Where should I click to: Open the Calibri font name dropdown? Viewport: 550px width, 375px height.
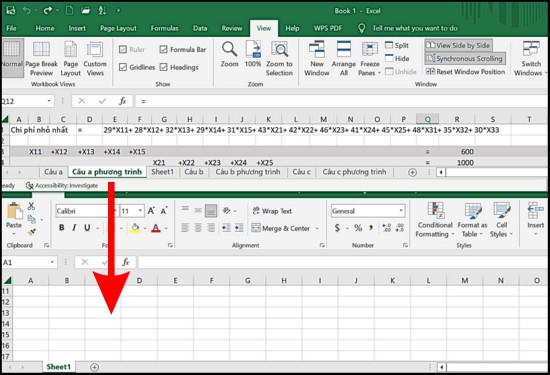[x=115, y=211]
